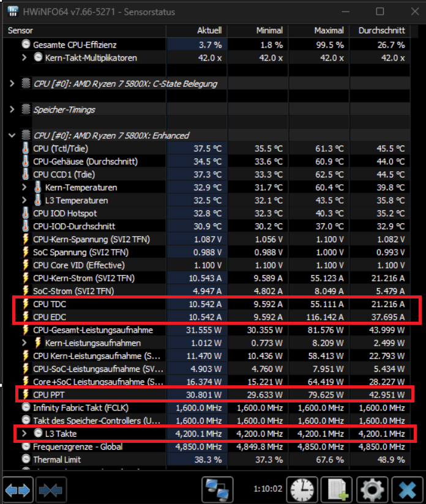The height and width of the screenshot is (504, 426).
Task: Click the lightning icon of CPU PPT
Action: coord(26,395)
